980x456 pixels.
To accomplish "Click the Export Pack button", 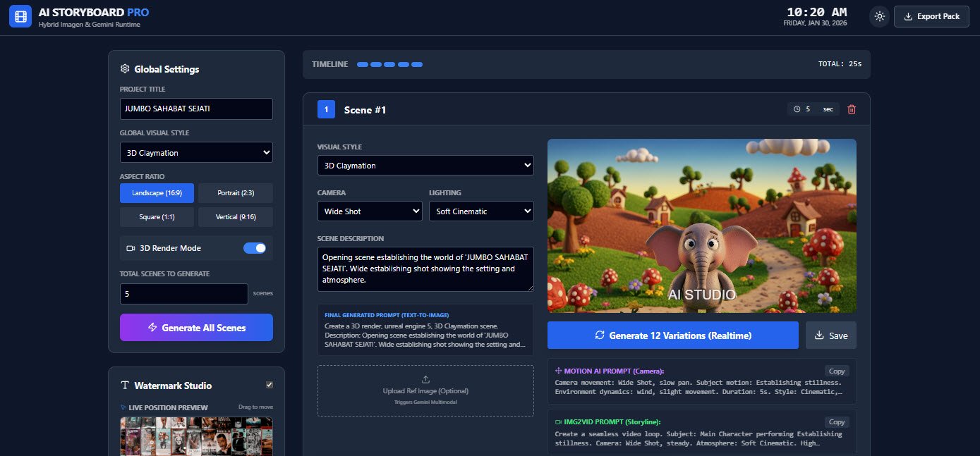I will click(931, 16).
